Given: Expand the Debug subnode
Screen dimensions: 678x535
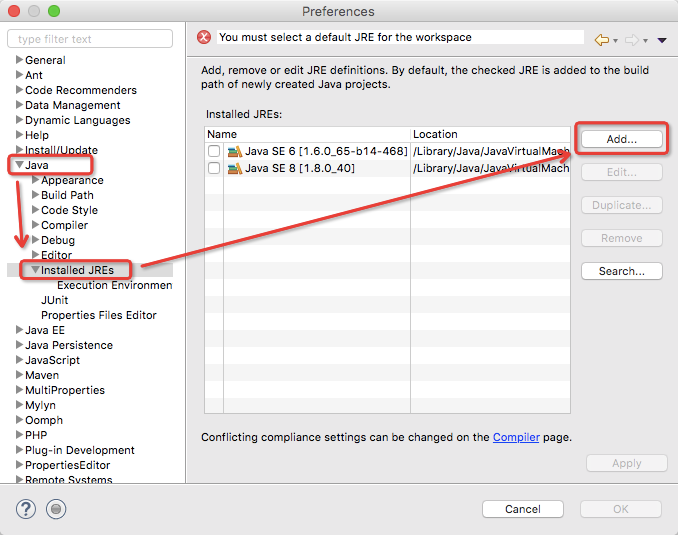Looking at the screenshot, I should click(x=35, y=240).
